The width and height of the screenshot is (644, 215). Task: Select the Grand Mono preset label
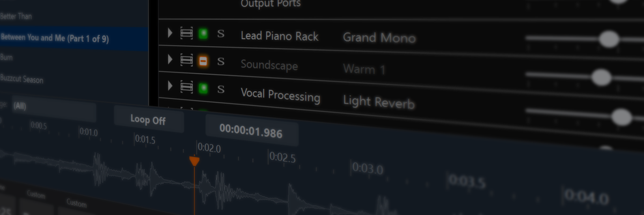[379, 38]
